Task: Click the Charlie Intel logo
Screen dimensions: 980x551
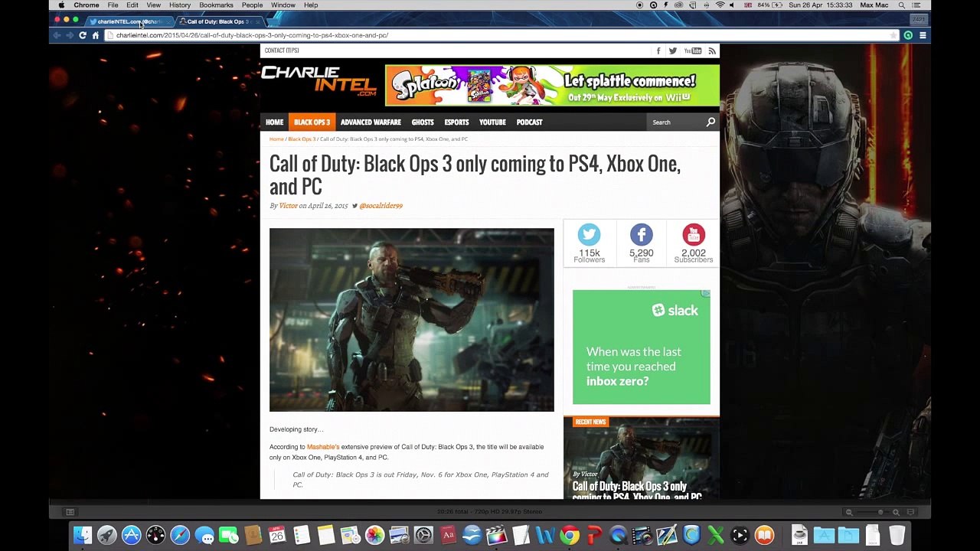Action: coord(318,81)
